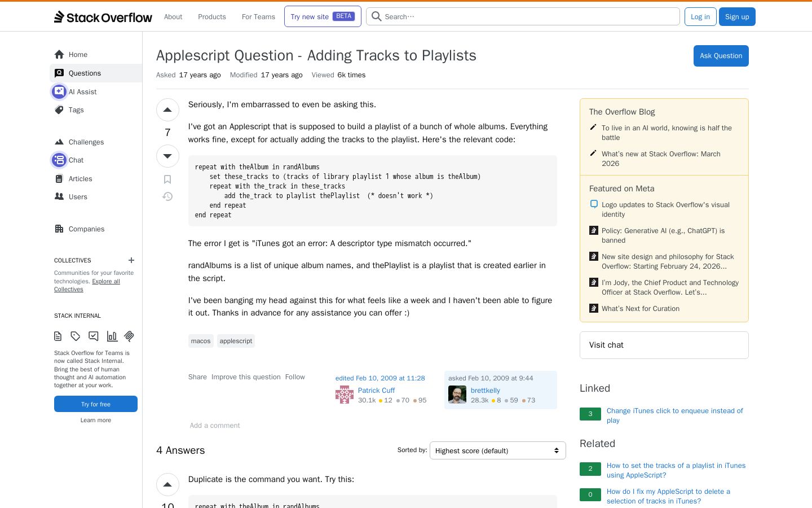This screenshot has height=508, width=812.
Task: Open Challenges in the sidebar
Action: tap(96, 142)
